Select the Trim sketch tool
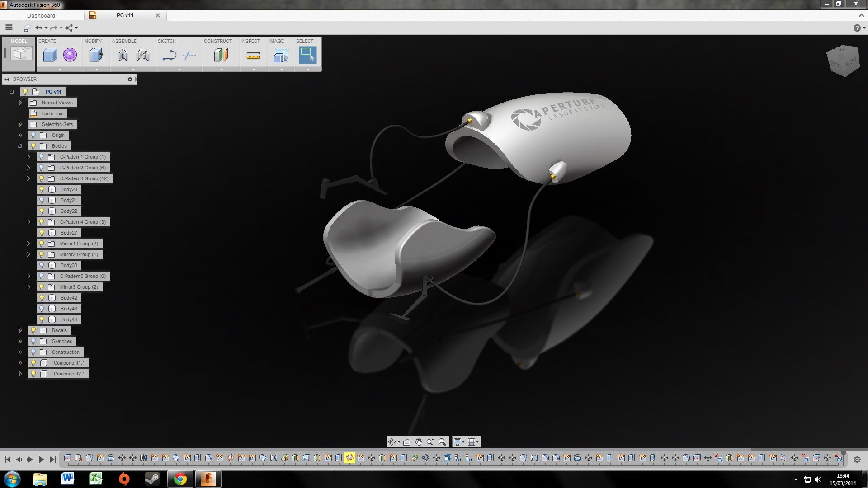 [x=189, y=56]
